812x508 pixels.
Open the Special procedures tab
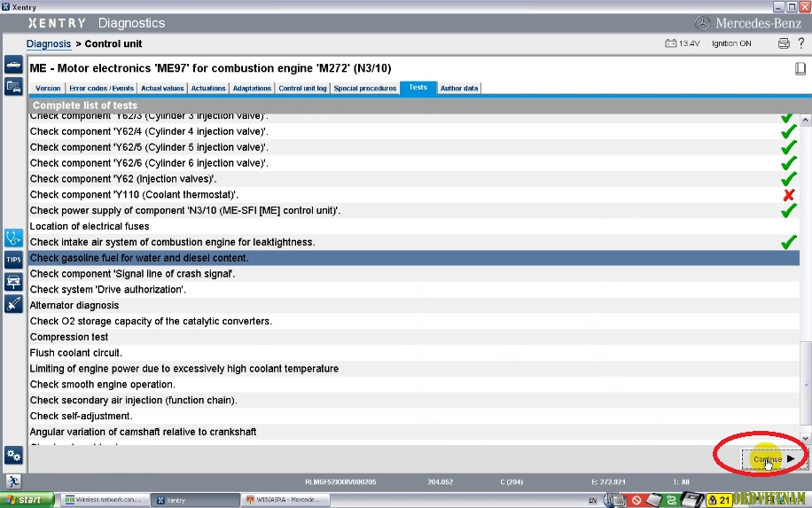tap(364, 89)
